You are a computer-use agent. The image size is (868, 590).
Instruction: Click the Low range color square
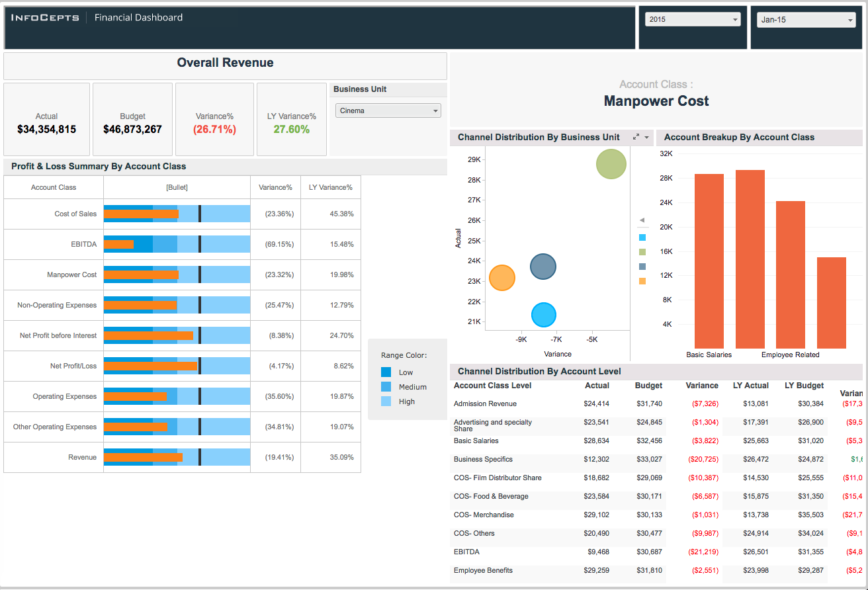tap(387, 372)
